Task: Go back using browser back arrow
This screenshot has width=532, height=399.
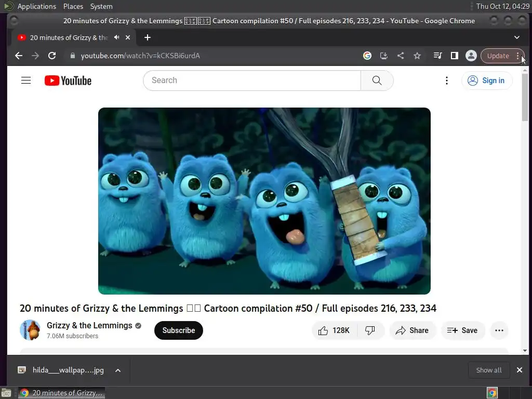Action: pos(19,56)
